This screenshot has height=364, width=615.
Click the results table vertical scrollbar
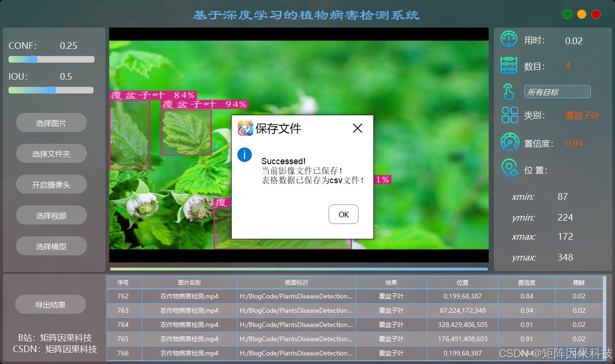[605, 318]
